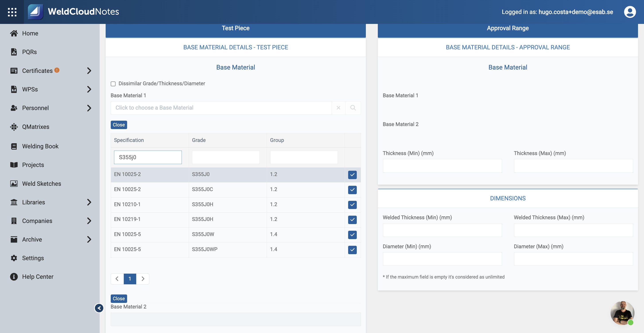
Task: Click the Personnel people icon
Action: [14, 108]
